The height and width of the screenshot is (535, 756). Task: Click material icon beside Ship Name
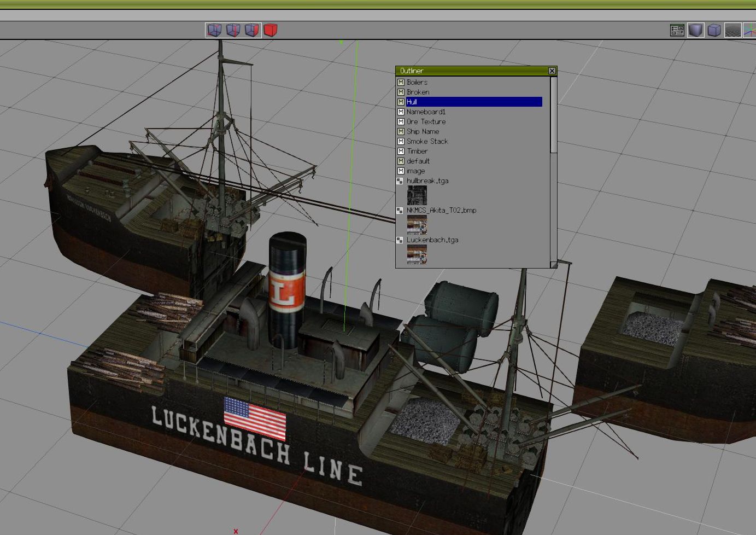point(401,131)
